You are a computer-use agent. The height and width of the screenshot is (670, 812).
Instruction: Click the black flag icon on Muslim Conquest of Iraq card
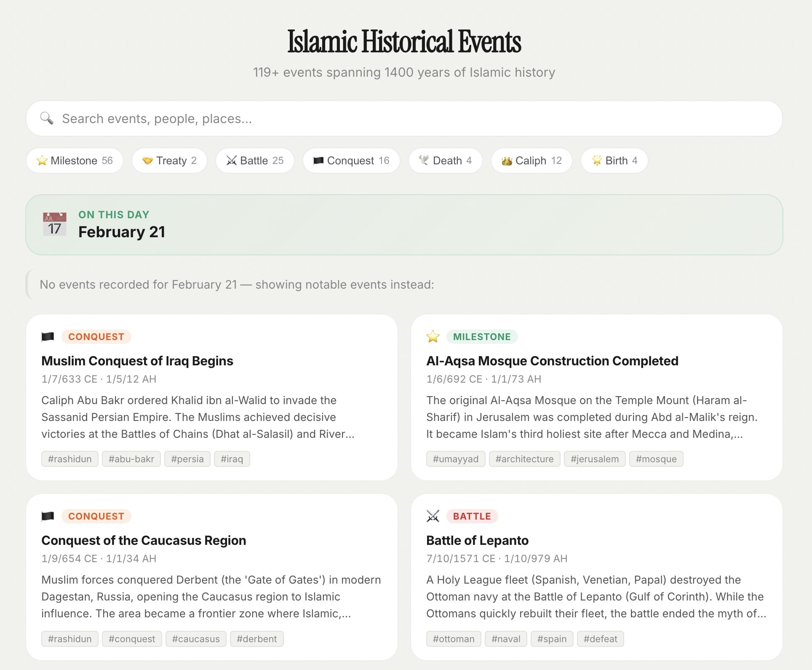[x=48, y=336]
